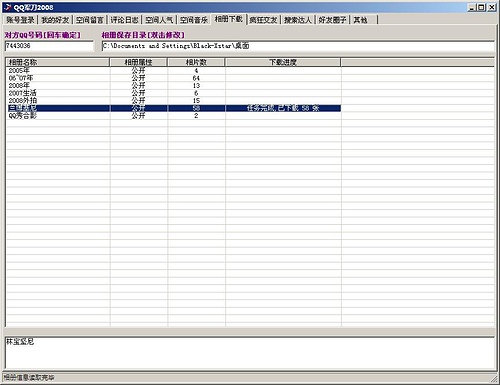
Task: Switch to the 空间音乐 tab
Action: [194, 20]
